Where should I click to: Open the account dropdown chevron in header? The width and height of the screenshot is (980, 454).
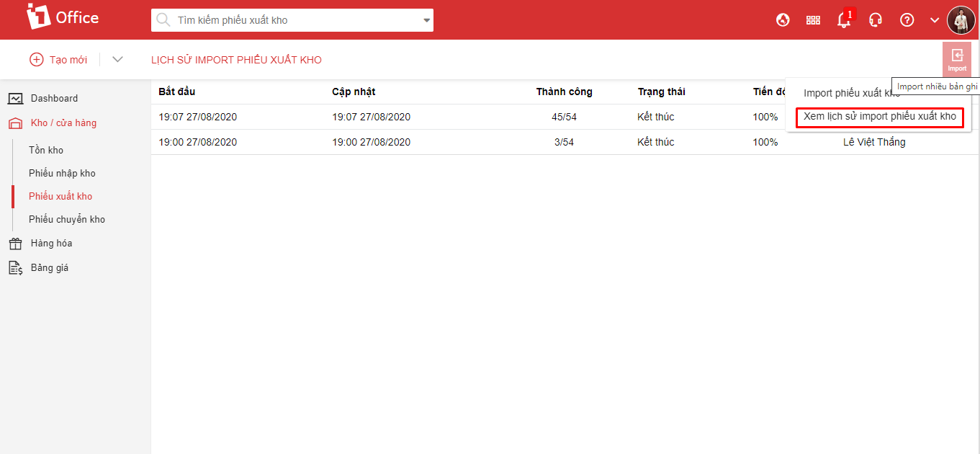pyautogui.click(x=935, y=20)
